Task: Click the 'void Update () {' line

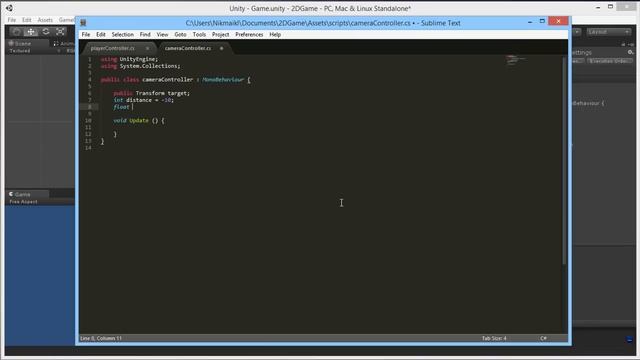Action: [139, 120]
